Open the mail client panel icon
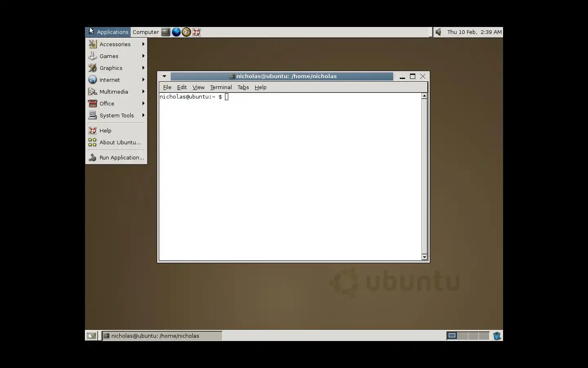The height and width of the screenshot is (368, 588). pos(186,32)
